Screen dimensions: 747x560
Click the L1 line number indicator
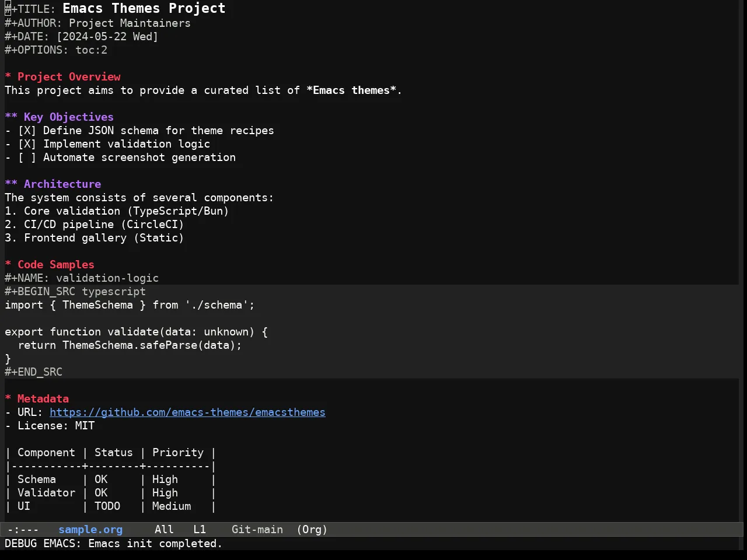(x=200, y=530)
